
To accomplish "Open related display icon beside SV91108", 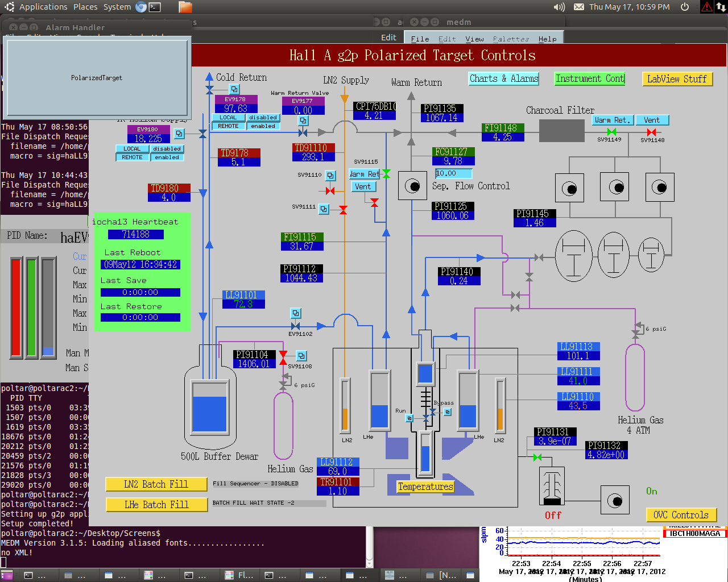I will coord(301,356).
